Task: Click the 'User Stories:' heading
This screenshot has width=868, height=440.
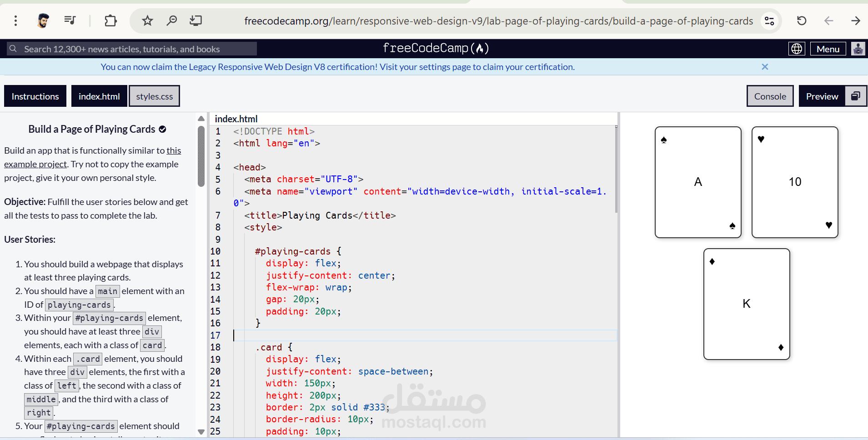Action: point(30,239)
